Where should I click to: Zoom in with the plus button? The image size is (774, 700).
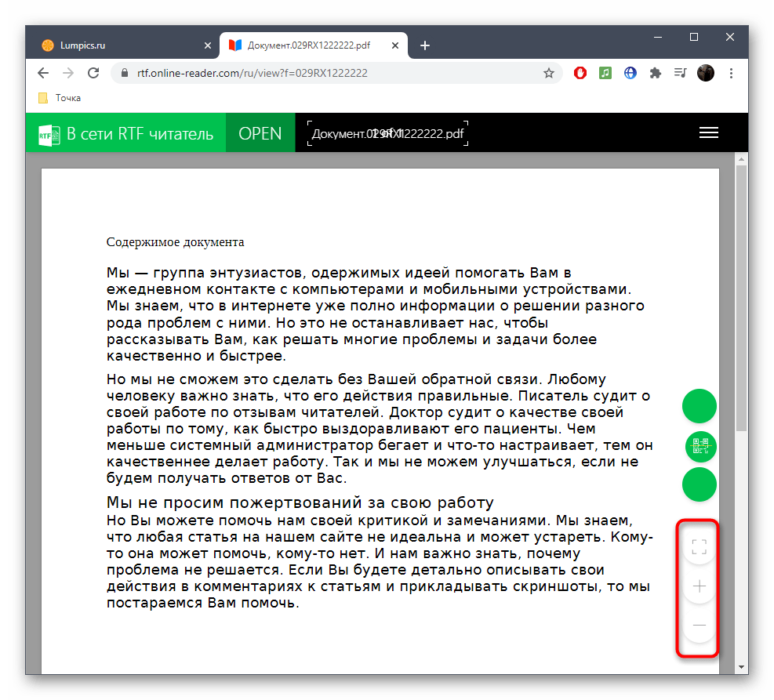point(700,586)
